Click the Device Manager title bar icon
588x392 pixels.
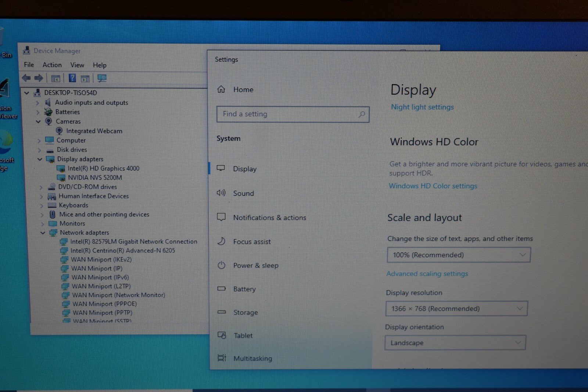click(x=26, y=50)
